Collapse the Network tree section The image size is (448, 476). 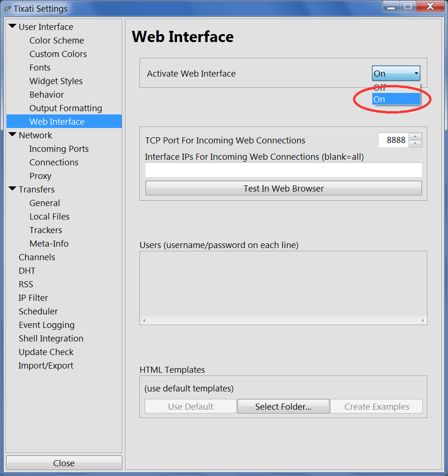13,135
